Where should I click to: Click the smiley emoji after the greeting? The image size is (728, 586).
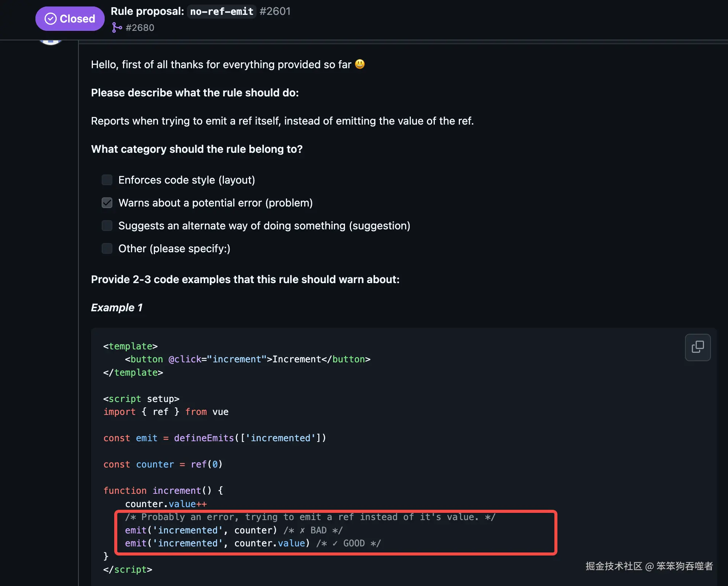coord(360,64)
